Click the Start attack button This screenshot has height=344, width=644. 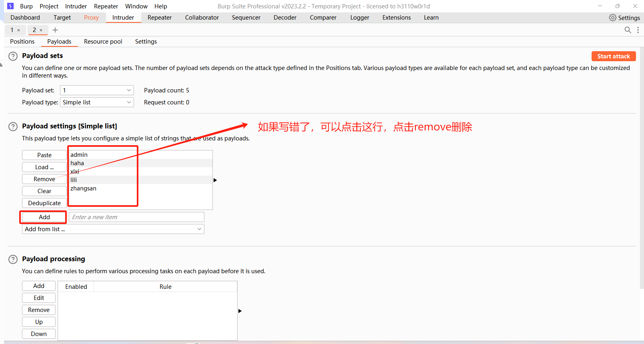coord(614,56)
